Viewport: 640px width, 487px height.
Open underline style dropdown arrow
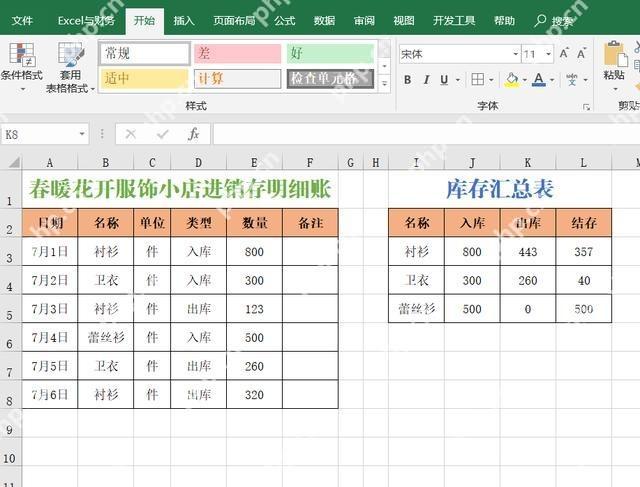coord(458,80)
